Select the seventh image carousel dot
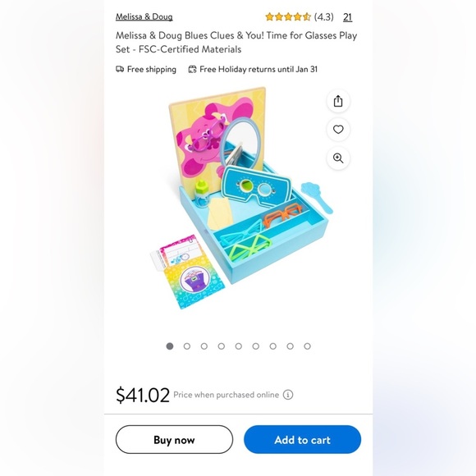The height and width of the screenshot is (476, 476). point(273,346)
